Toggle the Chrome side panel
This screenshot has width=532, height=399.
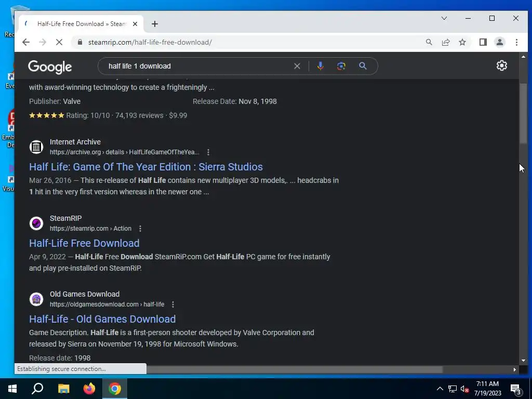click(483, 42)
